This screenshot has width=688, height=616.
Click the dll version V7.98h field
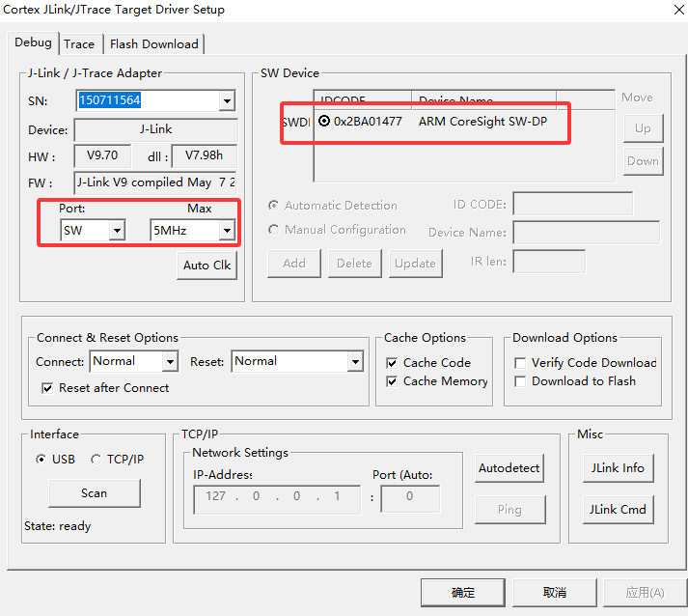point(204,155)
